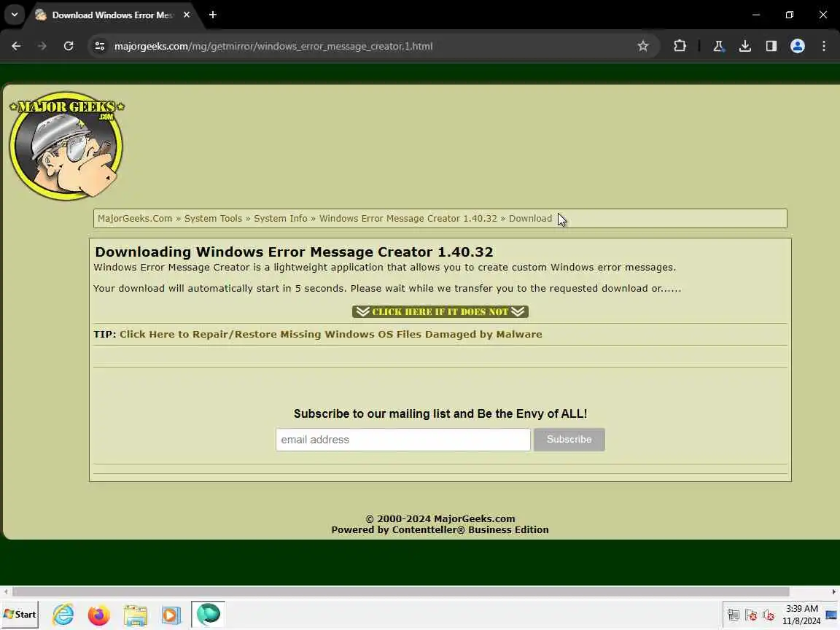Open the Action Center flag tray icon
This screenshot has width=840, height=630.
[751, 615]
